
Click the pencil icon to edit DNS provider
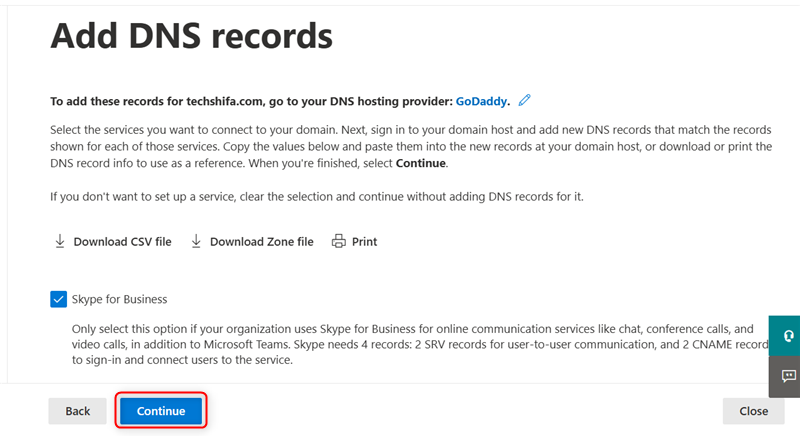coord(525,100)
